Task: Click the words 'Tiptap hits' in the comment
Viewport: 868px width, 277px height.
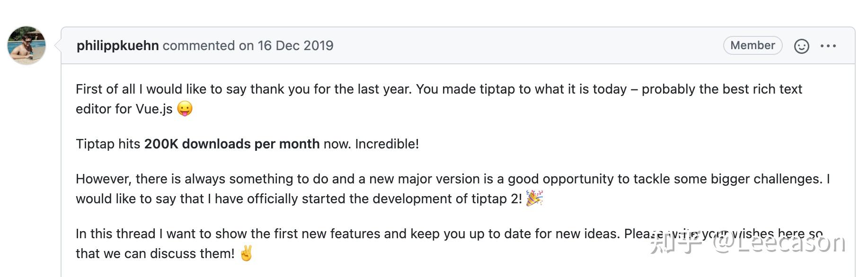Action: [108, 144]
